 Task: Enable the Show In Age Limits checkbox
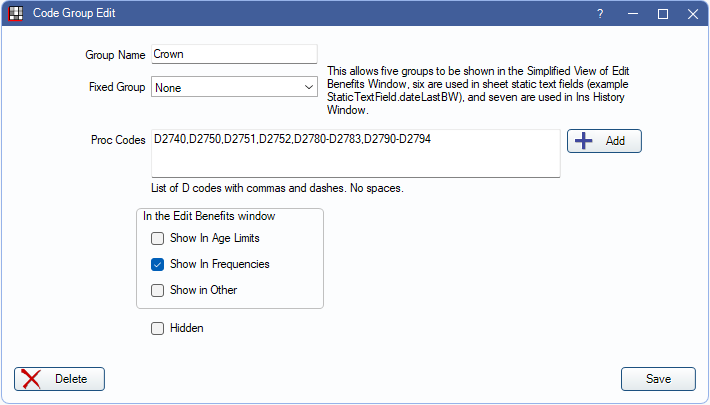point(157,239)
